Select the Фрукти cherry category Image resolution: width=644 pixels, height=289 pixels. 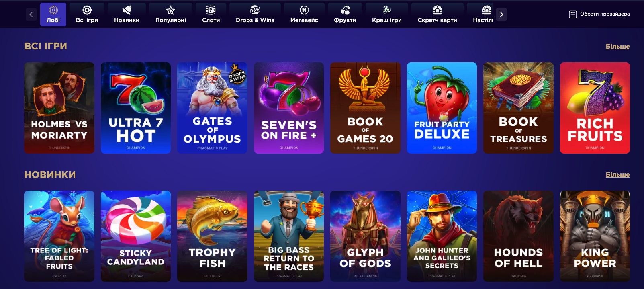tap(345, 14)
